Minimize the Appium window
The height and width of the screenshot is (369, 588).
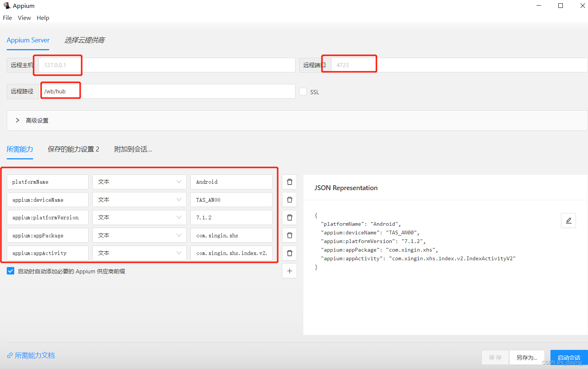coord(539,6)
